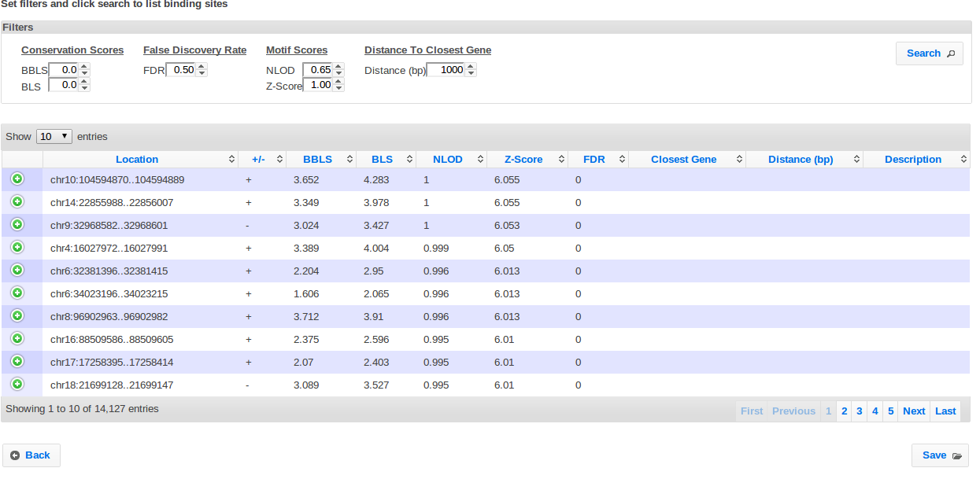Click the Distance To Closest Gene heading

tap(427, 50)
